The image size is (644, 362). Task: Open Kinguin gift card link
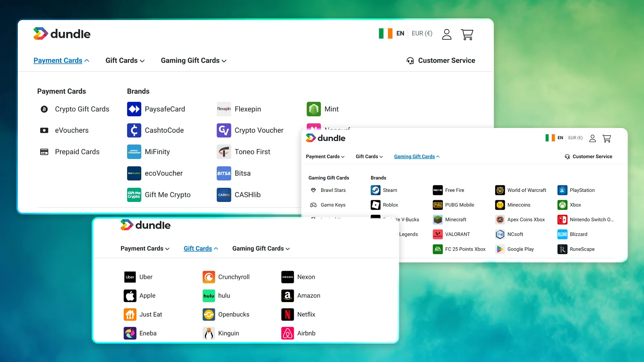[221, 333]
